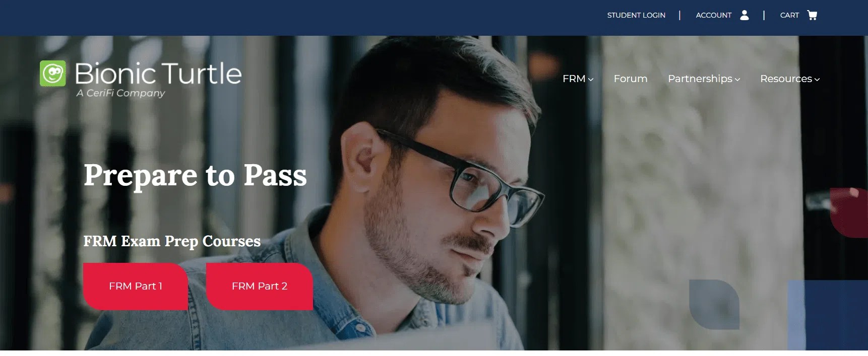The image size is (868, 356).
Task: Open the Partnerships navigation menu
Action: click(700, 79)
